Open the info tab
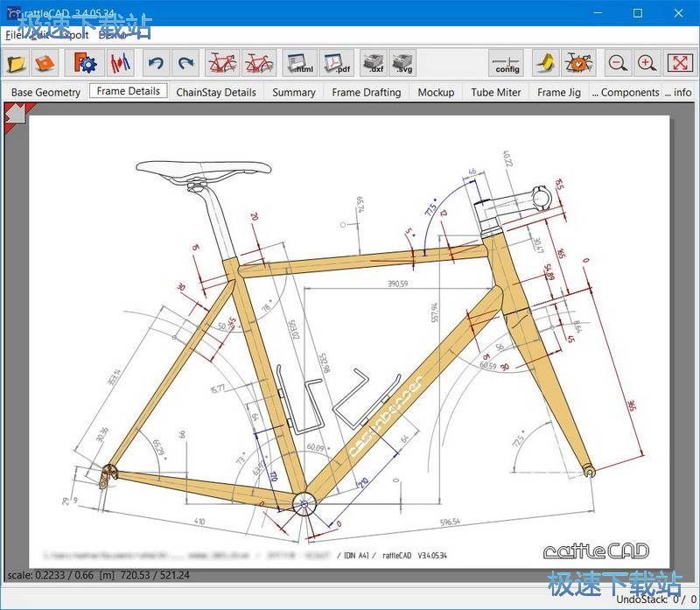 pos(677,92)
